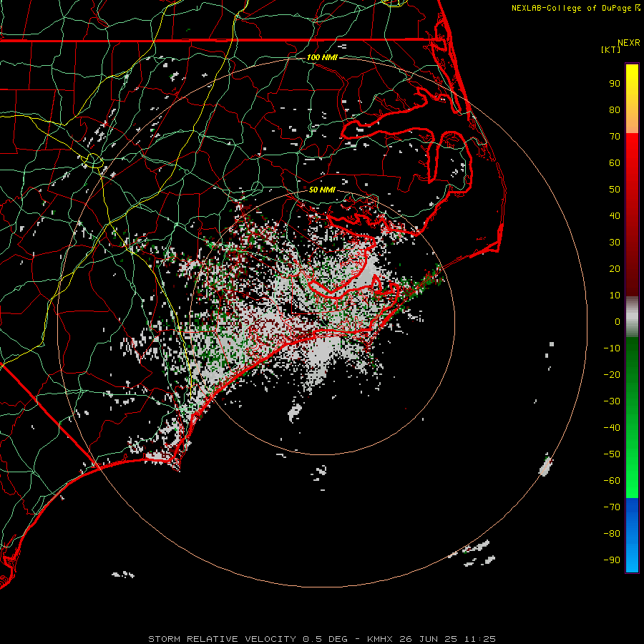Image resolution: width=644 pixels, height=644 pixels.
Task: Click the 90 value on velocity scale
Action: point(615,84)
